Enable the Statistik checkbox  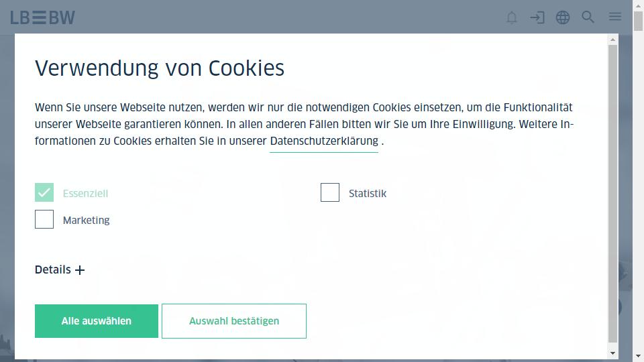pyautogui.click(x=330, y=192)
